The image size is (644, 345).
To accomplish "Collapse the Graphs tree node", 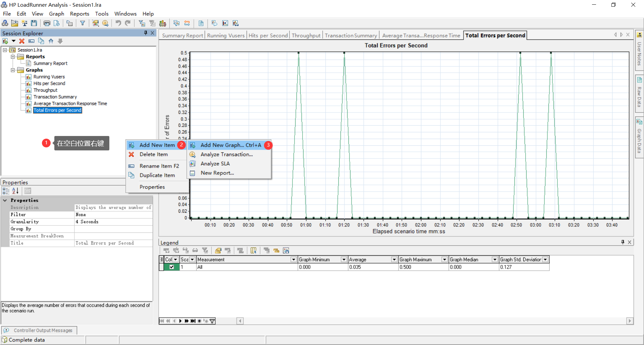I will tap(13, 70).
